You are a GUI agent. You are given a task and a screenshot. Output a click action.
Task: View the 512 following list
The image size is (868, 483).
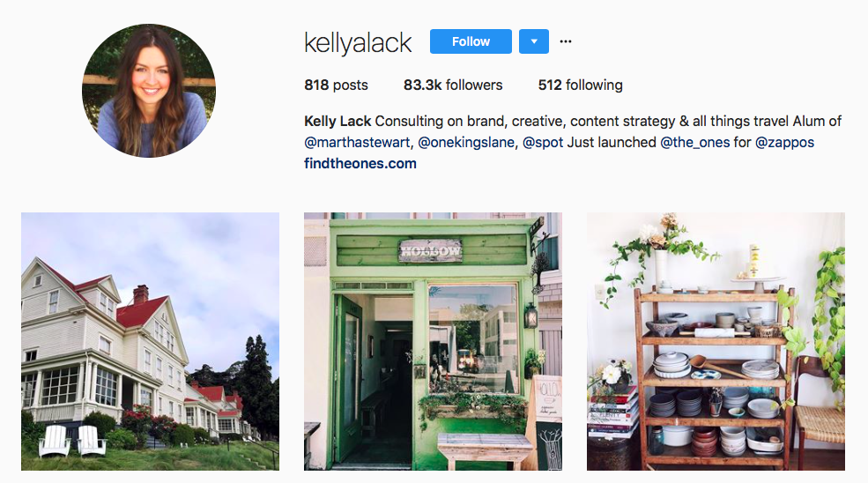click(x=580, y=85)
